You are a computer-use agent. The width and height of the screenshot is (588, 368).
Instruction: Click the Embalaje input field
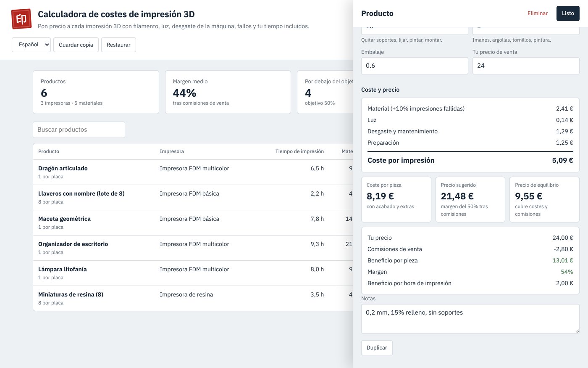pos(415,66)
